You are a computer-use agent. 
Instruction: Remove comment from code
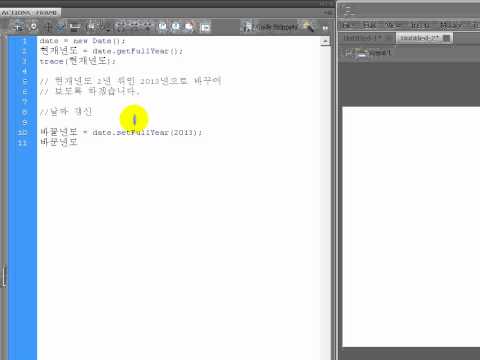pyautogui.click(x=189, y=27)
